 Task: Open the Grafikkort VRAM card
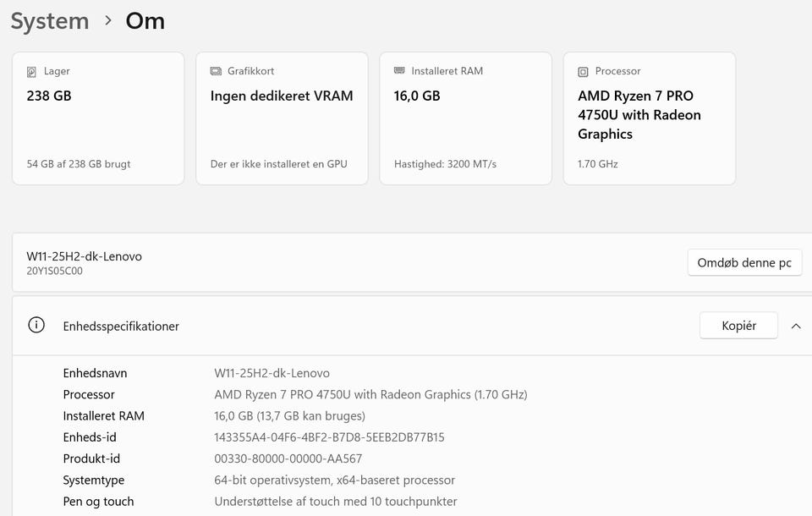[x=282, y=118]
